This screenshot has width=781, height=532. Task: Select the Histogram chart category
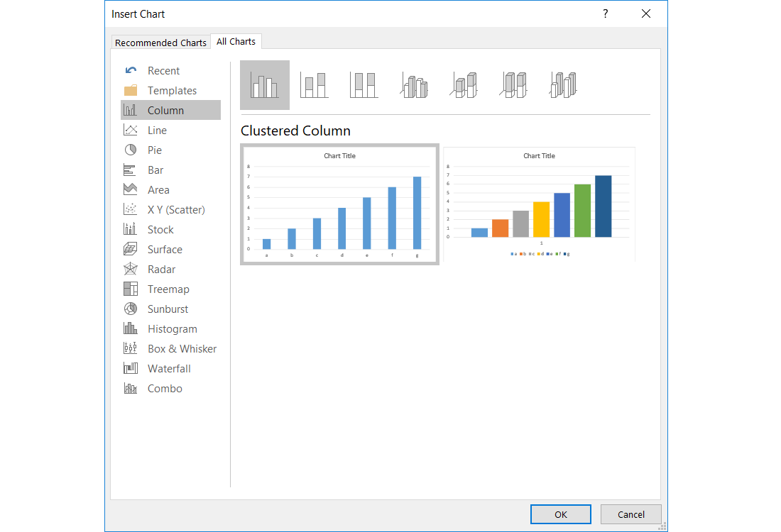coord(172,328)
